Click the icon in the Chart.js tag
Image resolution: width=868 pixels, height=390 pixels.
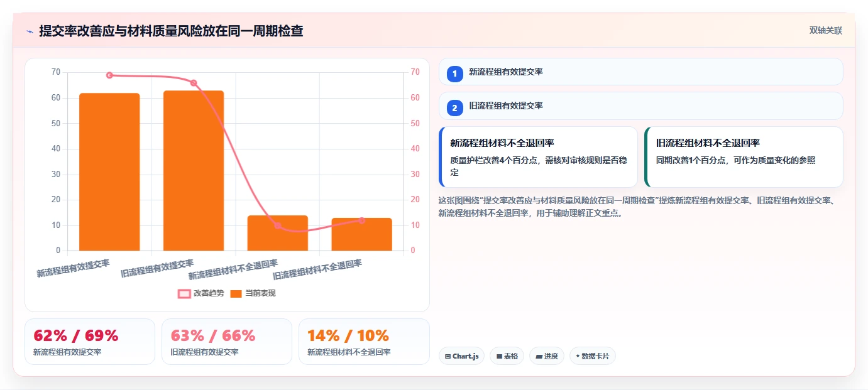click(x=448, y=356)
